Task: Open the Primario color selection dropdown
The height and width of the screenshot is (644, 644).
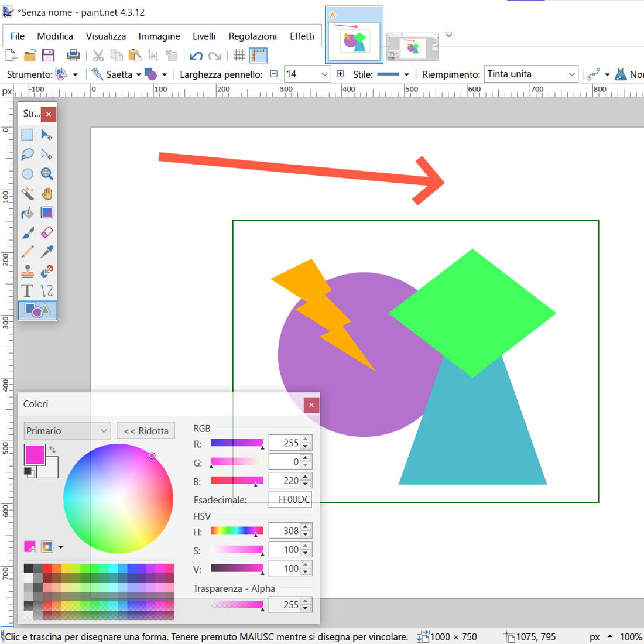Action: click(x=67, y=431)
